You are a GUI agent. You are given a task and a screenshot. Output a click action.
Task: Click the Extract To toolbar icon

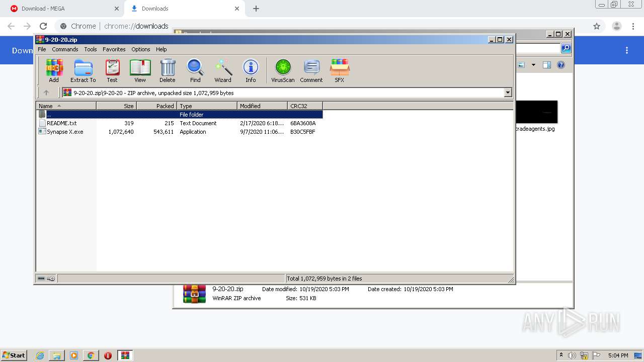(x=83, y=70)
